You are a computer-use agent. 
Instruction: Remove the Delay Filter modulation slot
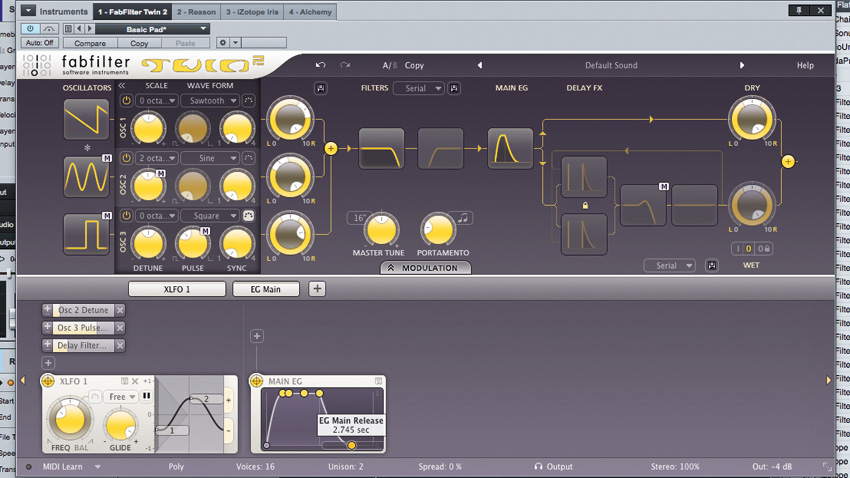click(120, 345)
